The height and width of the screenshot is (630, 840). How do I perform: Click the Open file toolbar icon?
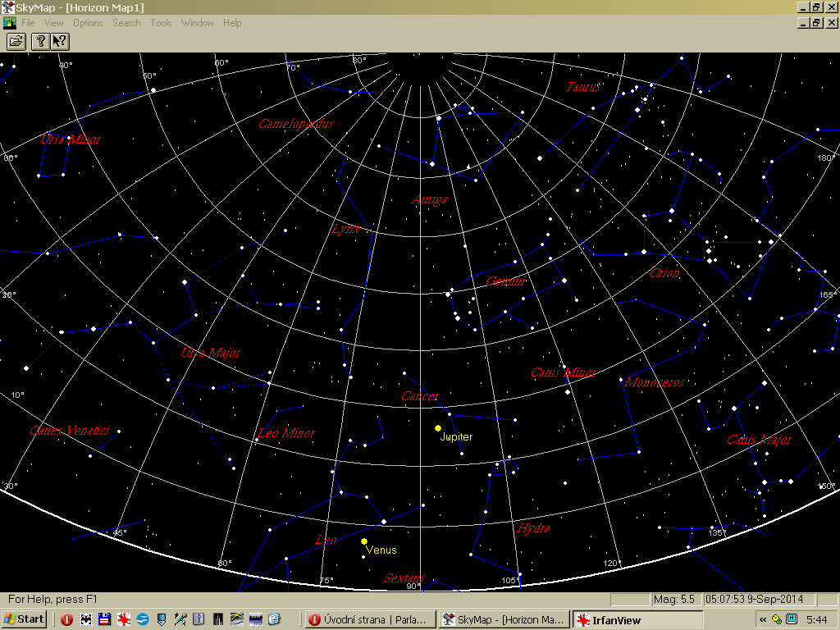pos(16,41)
